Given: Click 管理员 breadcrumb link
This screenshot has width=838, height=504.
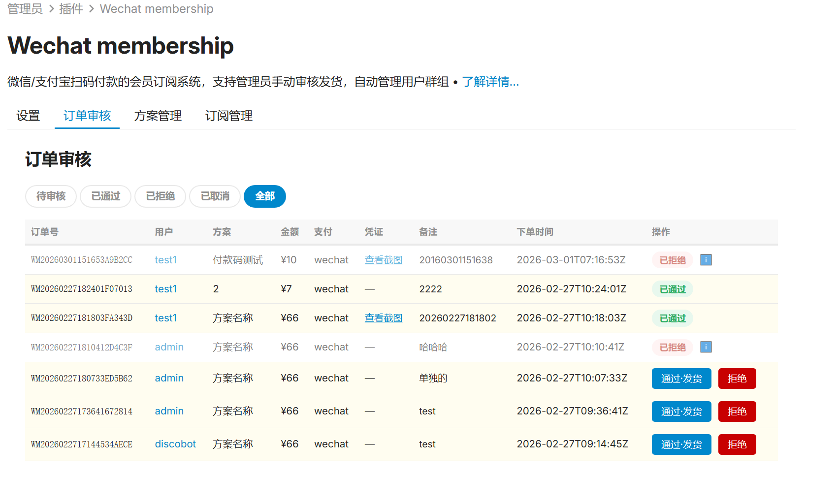Looking at the screenshot, I should [x=25, y=9].
